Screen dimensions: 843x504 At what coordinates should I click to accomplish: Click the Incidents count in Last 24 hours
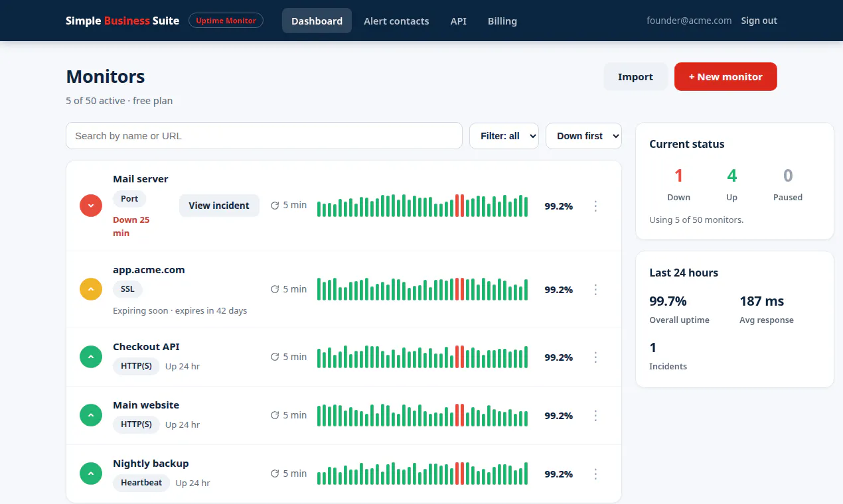pos(653,347)
